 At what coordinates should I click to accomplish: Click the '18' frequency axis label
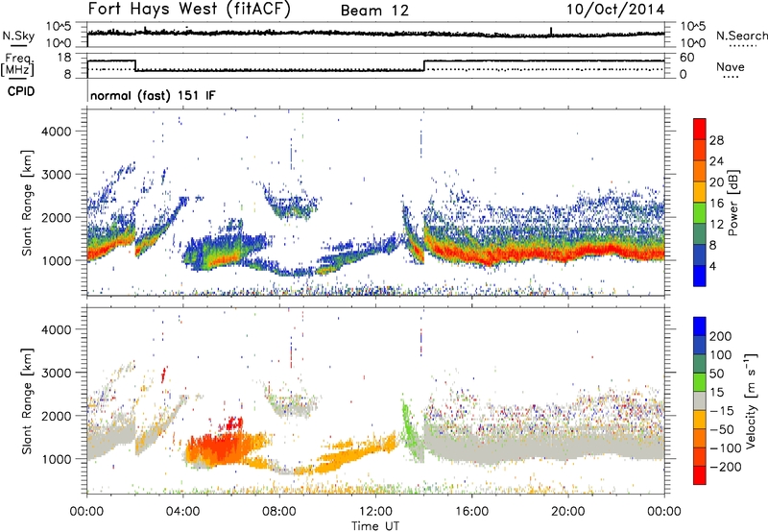coord(64,58)
